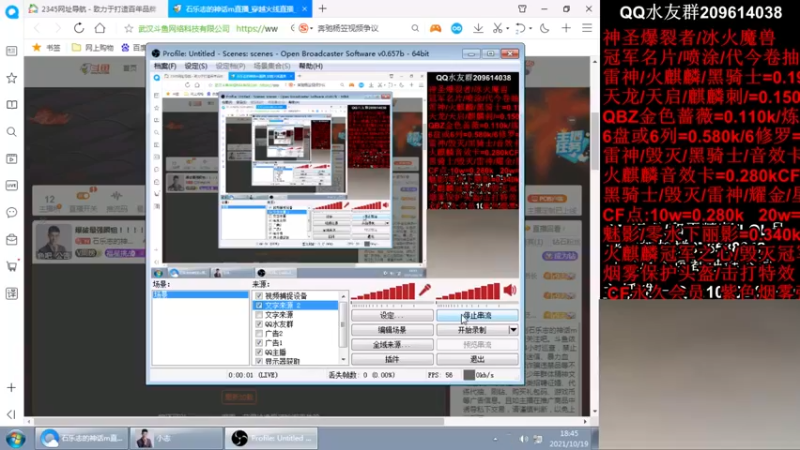Image resolution: width=800 pixels, height=450 pixels.
Task: Open the 帮助(H) menu in OBS
Action: pos(311,66)
